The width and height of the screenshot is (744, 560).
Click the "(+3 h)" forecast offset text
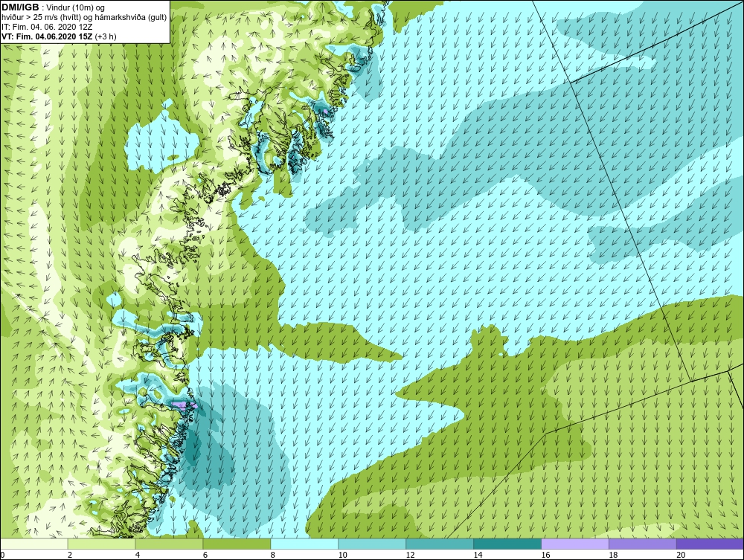tap(106, 36)
